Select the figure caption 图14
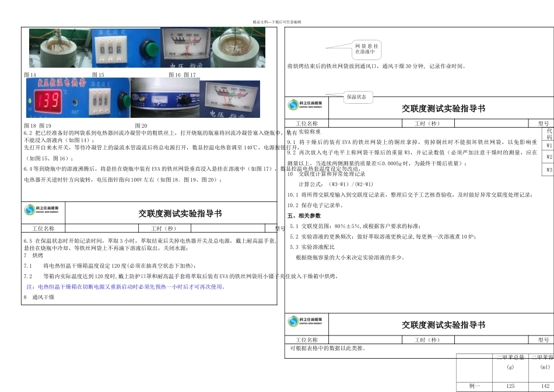The image size is (554, 392). click(30, 75)
